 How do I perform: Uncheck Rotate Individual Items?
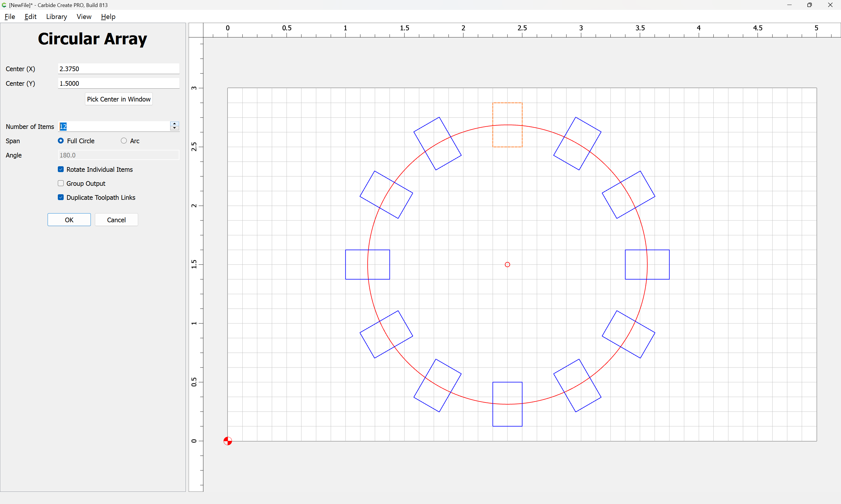[61, 169]
